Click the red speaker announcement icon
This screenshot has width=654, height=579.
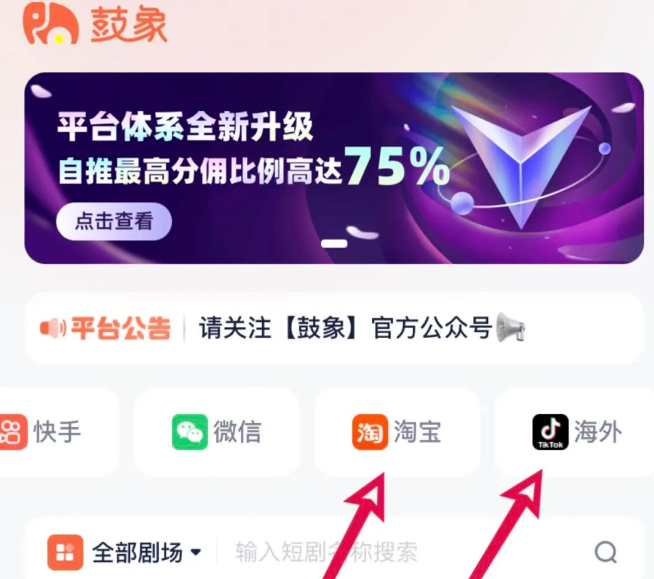click(53, 328)
